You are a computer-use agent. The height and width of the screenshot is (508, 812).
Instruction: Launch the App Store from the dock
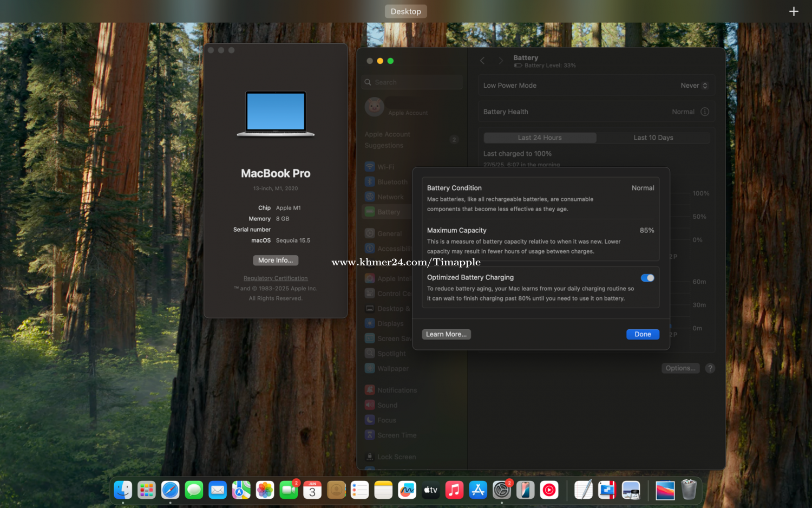478,490
